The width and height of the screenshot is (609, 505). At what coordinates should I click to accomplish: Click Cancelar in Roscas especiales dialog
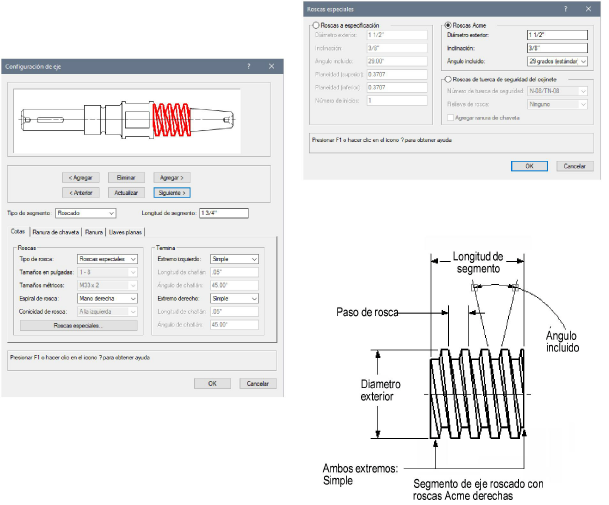[575, 166]
